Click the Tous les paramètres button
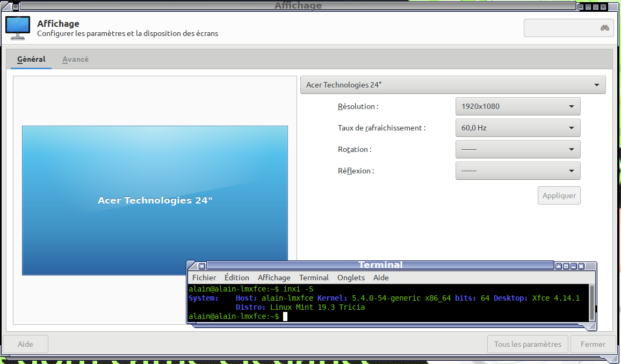Viewport: 621px width, 364px height. 527,344
